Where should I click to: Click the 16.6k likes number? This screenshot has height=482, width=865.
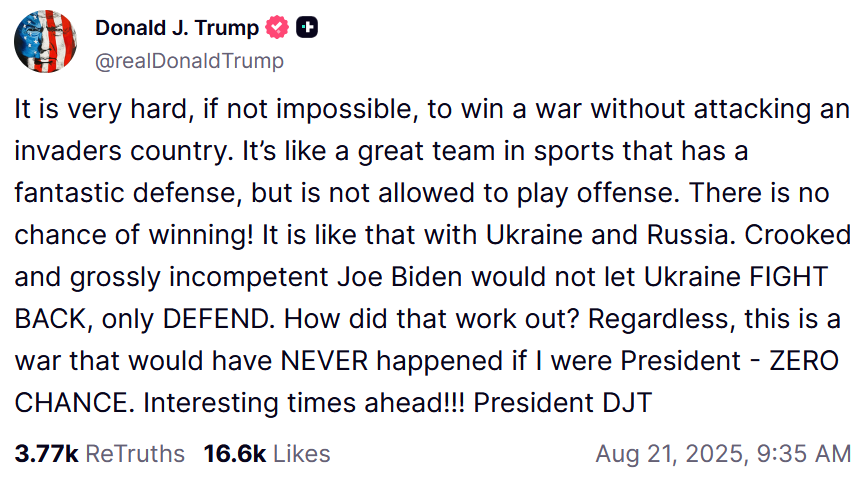click(x=235, y=454)
